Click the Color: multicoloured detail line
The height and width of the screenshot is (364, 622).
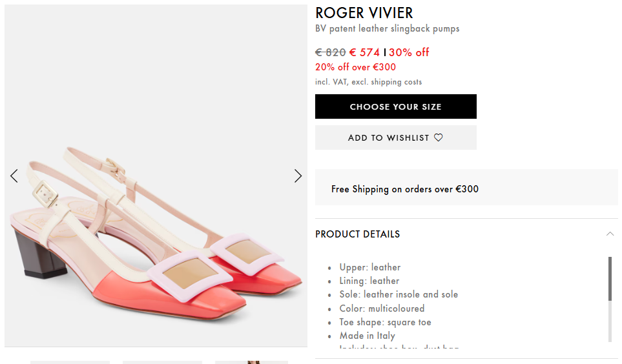pos(382,308)
